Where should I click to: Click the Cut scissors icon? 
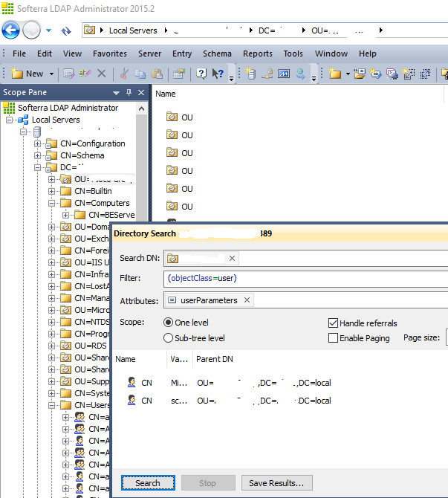[x=124, y=74]
